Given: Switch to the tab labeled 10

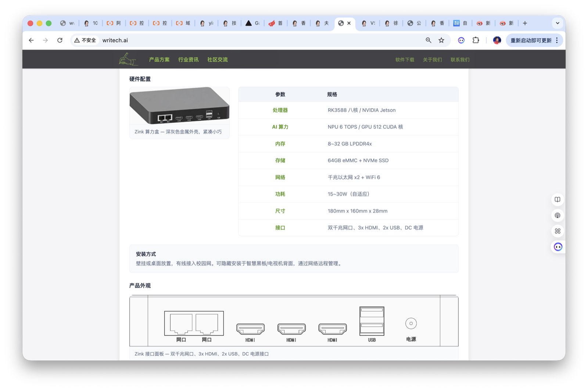Looking at the screenshot, I should [x=91, y=23].
